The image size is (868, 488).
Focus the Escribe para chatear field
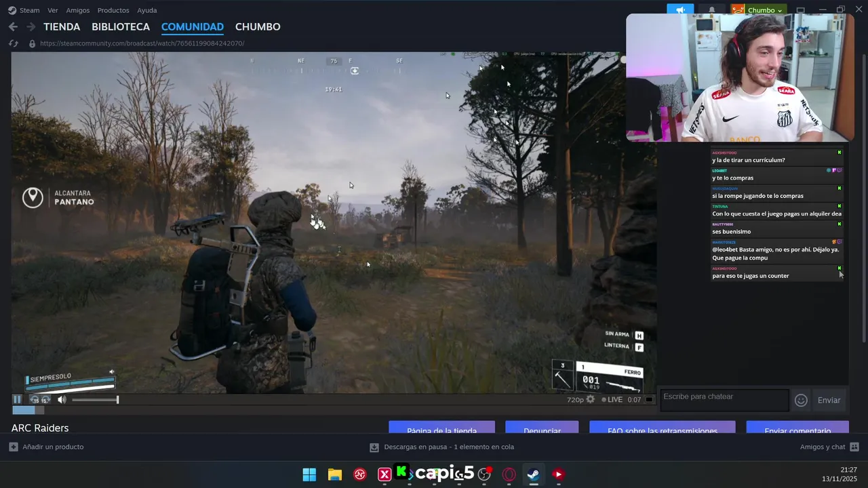(x=725, y=400)
